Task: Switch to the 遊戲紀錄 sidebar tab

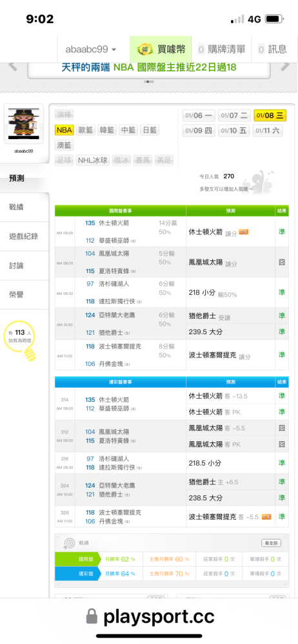Action: 25,236
